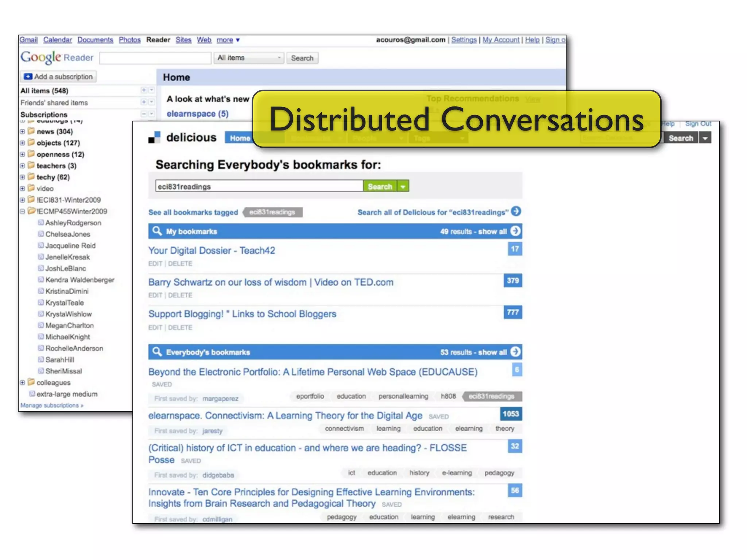Open the ChelseaJones feed icon
This screenshot has width=747, height=560.
[41, 234]
